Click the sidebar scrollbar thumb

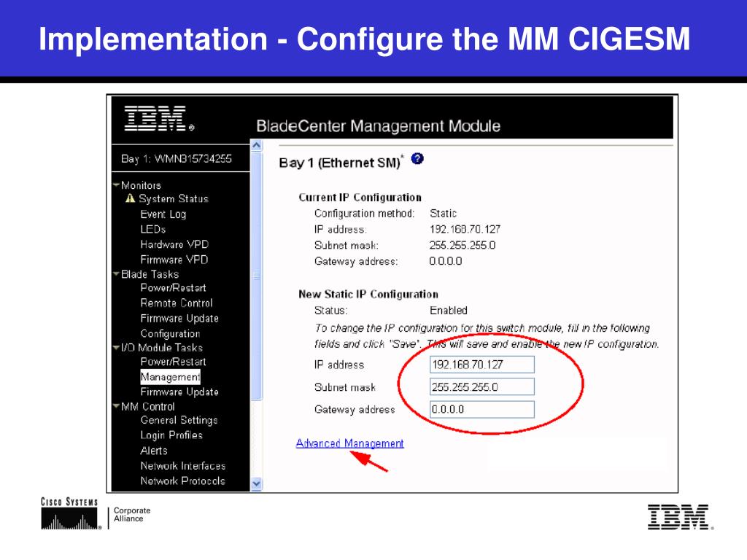256,276
